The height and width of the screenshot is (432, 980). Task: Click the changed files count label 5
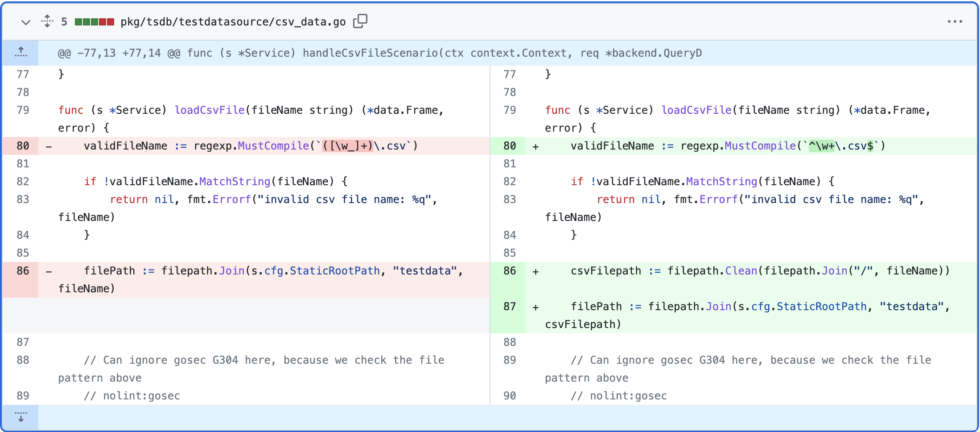[64, 21]
